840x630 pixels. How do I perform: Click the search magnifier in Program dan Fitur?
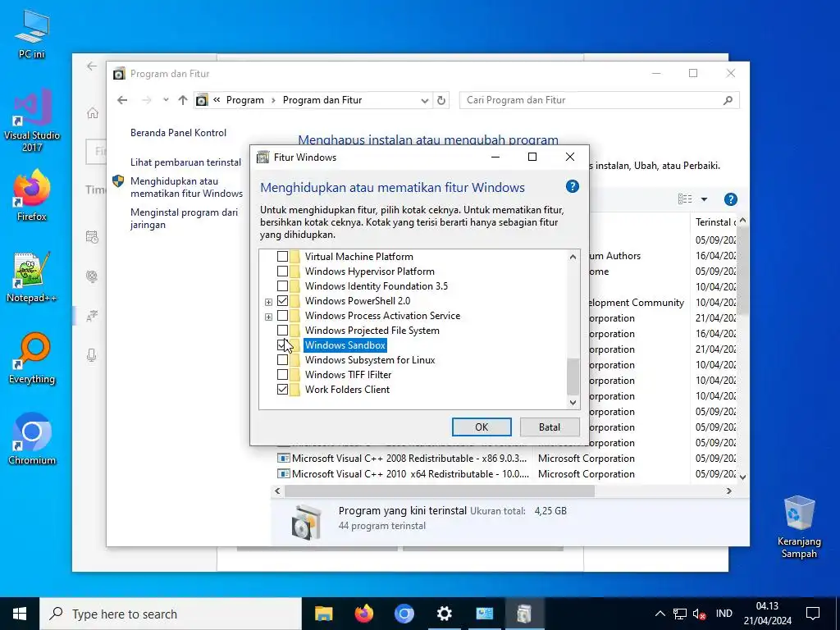point(728,100)
